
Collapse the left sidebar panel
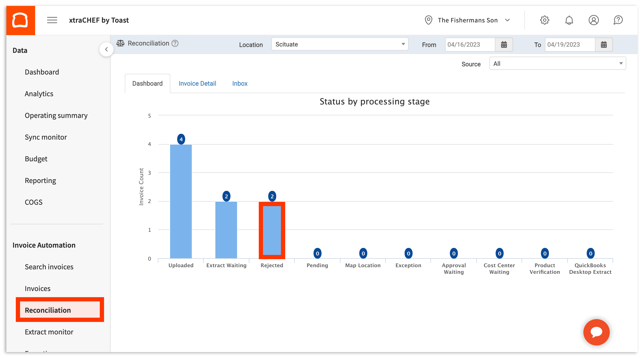(x=106, y=49)
